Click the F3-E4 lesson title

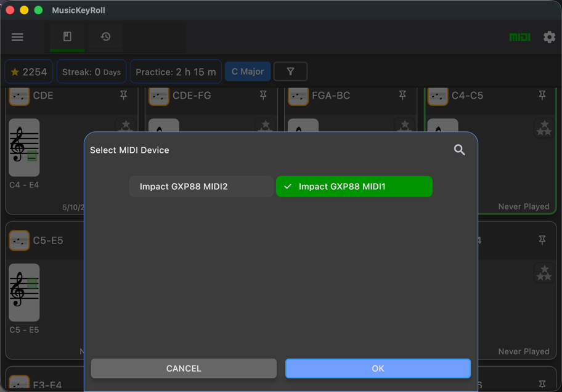pyautogui.click(x=47, y=385)
